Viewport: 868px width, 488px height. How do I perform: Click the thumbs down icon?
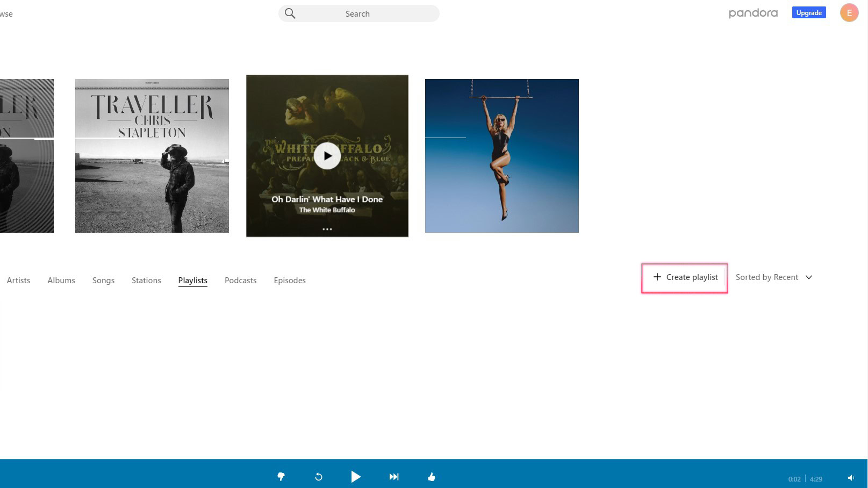click(281, 477)
